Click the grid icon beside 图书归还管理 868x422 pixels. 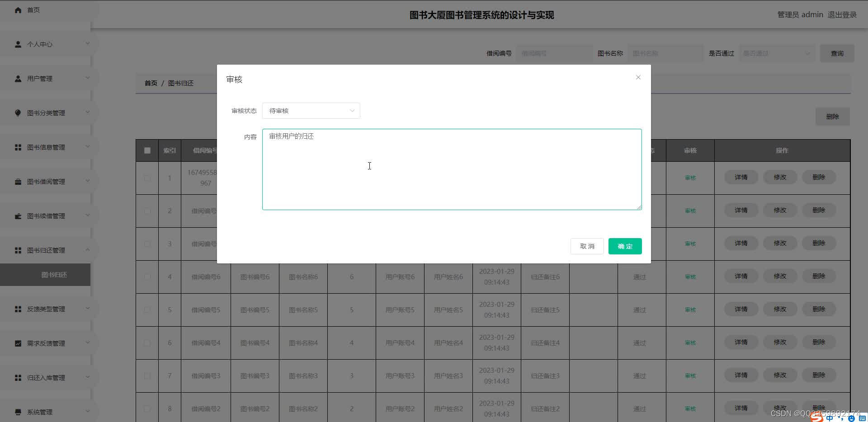coord(18,250)
